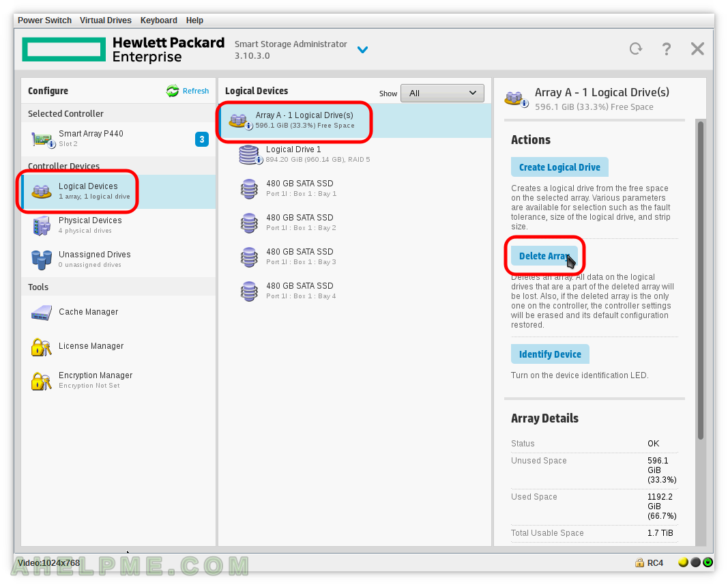Image resolution: width=728 pixels, height=585 pixels.
Task: Close Smart Storage Administrator with X icon
Action: 697,48
